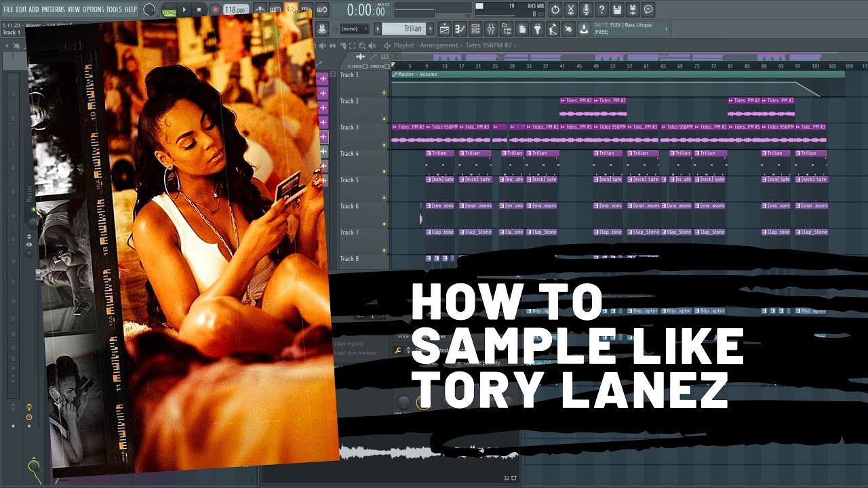Open the (none) pattern dropdown

354,28
